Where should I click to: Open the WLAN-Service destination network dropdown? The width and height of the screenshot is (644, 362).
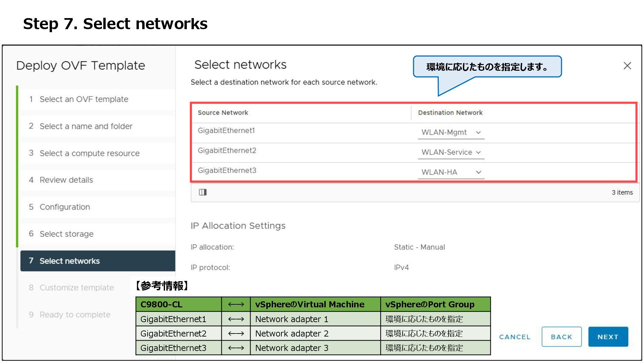451,152
